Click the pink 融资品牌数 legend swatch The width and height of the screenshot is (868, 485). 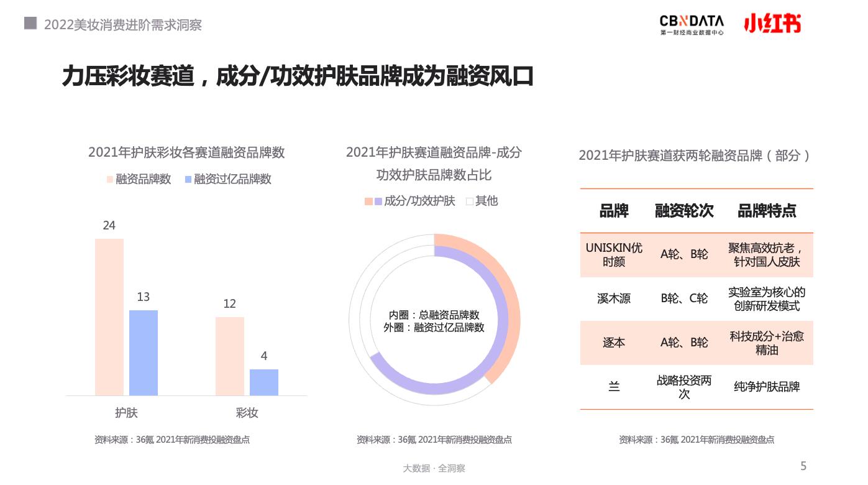click(x=110, y=179)
